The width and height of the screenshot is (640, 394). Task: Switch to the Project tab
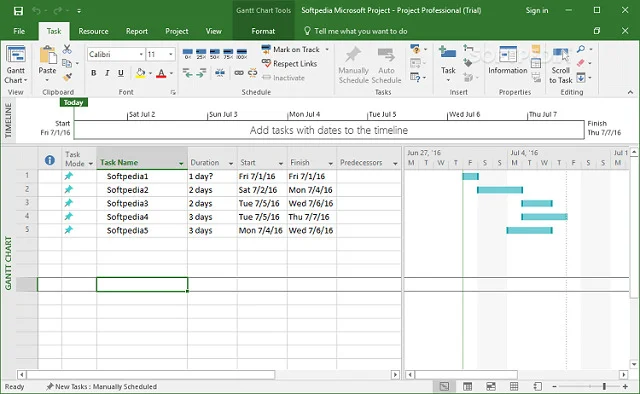(177, 31)
